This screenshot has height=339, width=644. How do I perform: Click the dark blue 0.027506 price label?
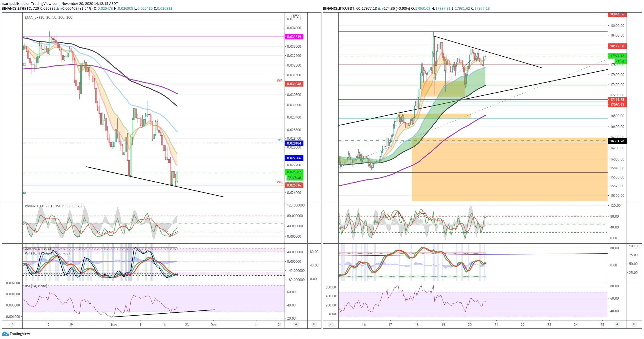294,158
